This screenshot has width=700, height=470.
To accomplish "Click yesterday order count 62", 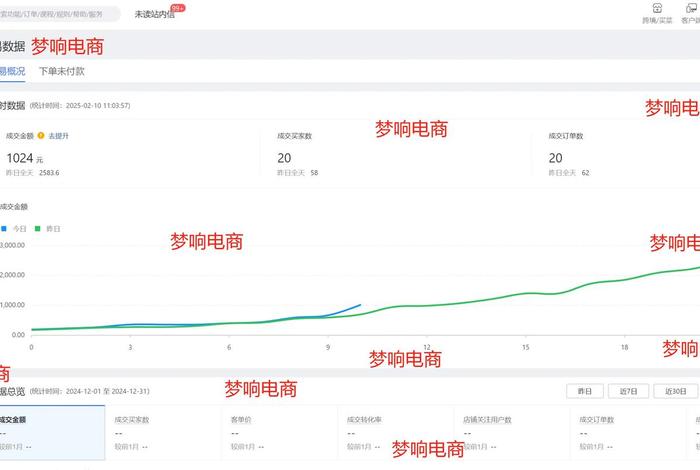I will point(585,173).
